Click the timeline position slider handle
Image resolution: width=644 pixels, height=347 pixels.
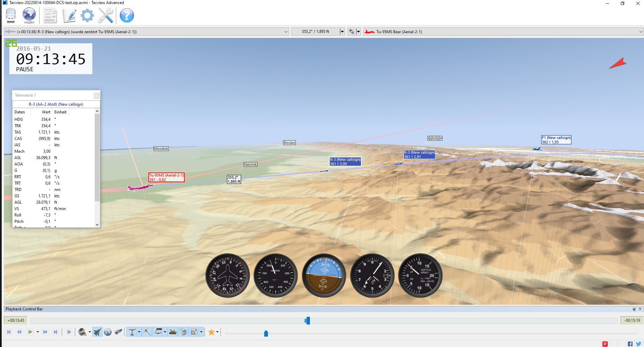tap(308, 320)
